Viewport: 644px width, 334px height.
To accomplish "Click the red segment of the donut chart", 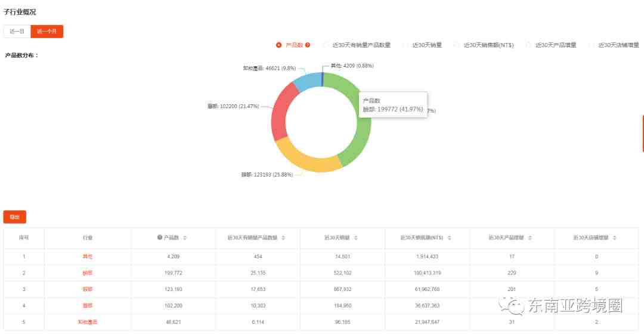I will point(280,112).
